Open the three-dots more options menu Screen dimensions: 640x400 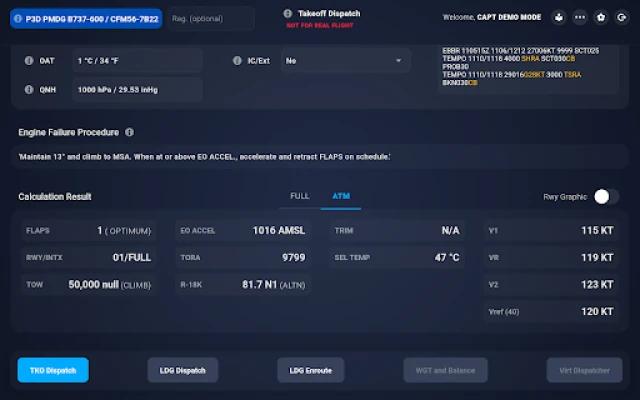[x=579, y=17]
